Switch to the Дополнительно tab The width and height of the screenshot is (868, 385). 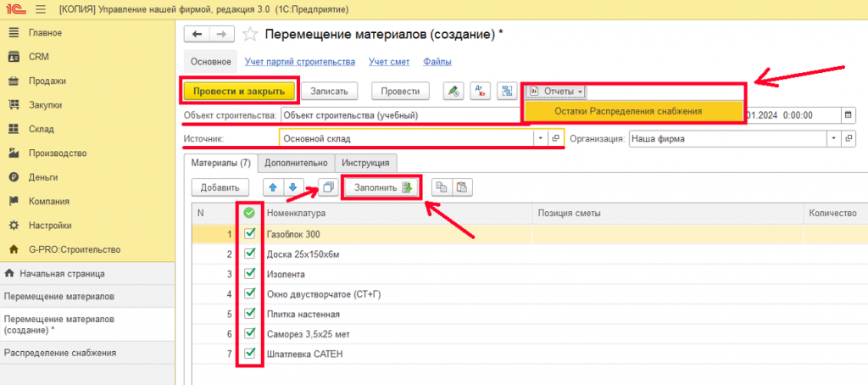coord(296,162)
